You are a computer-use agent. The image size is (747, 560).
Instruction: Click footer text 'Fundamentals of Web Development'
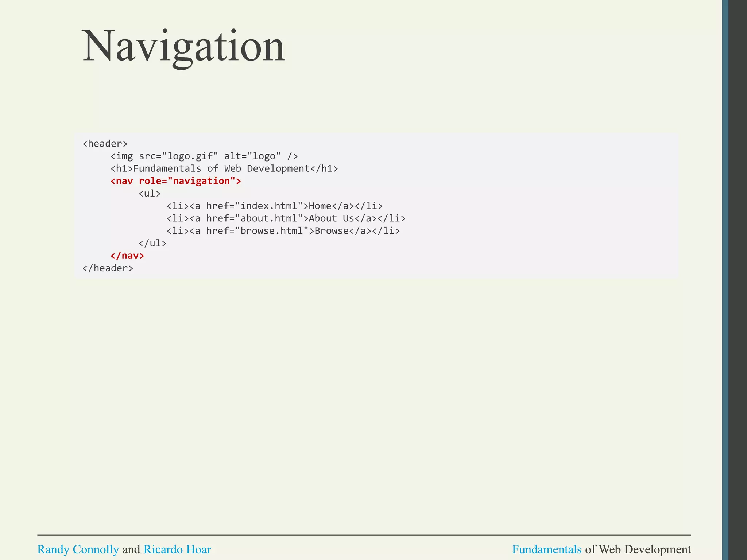(x=601, y=549)
